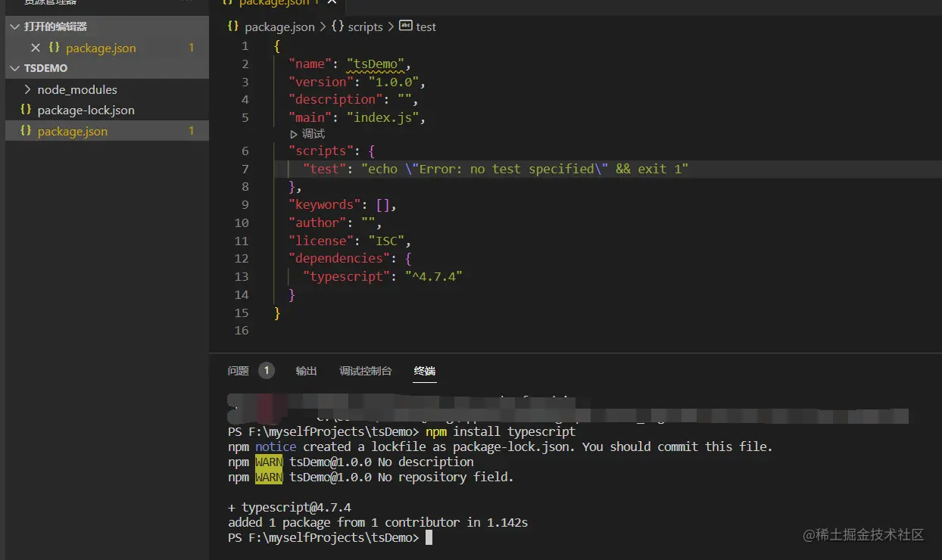Click the npm install typescript command
The image size is (942, 560).
click(x=501, y=431)
